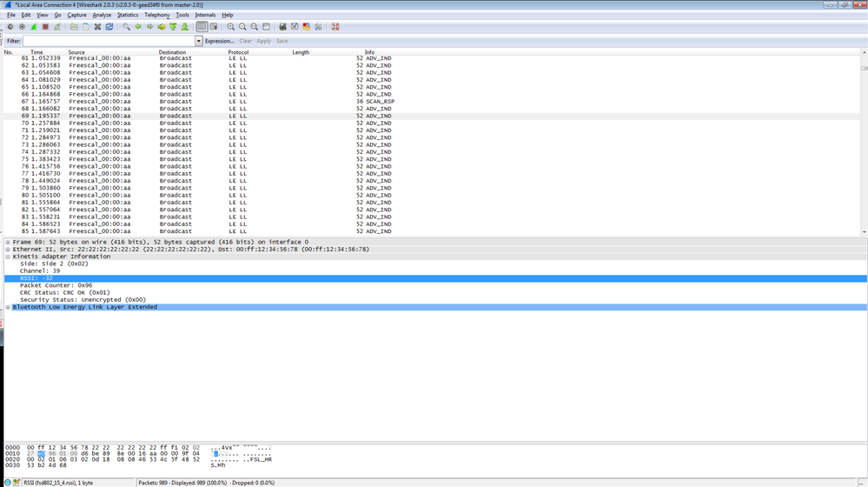The image size is (868, 487).
Task: Open preferences toolbar icon
Action: [318, 27]
